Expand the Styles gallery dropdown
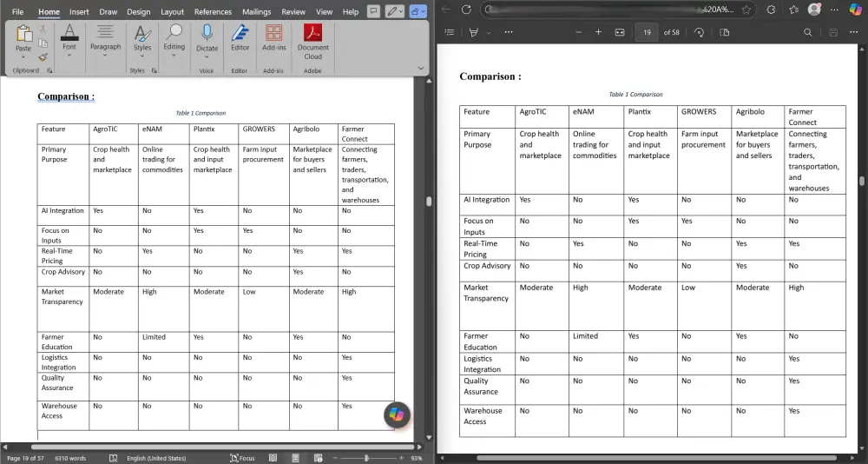 tap(142, 56)
